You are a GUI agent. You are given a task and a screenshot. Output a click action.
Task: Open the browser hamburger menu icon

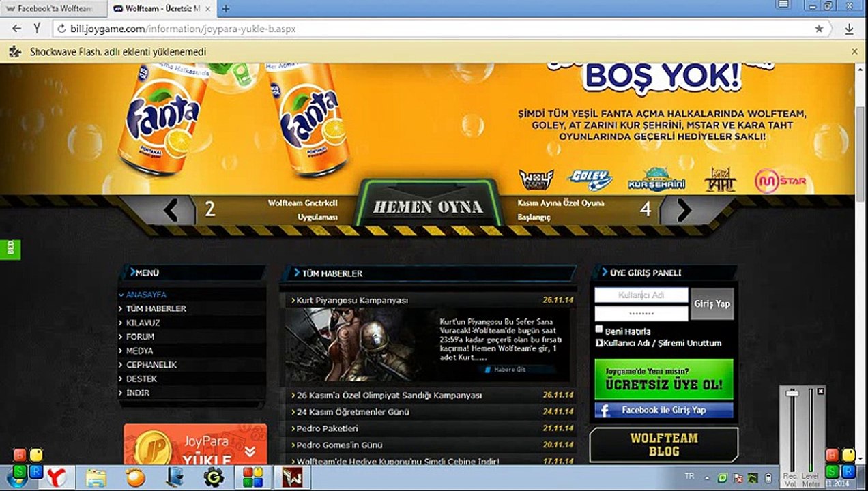(x=784, y=5)
